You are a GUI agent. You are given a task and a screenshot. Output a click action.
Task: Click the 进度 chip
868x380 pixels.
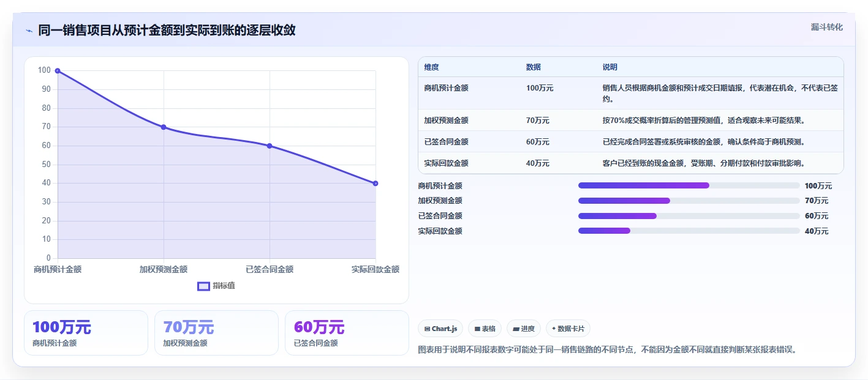tap(524, 329)
